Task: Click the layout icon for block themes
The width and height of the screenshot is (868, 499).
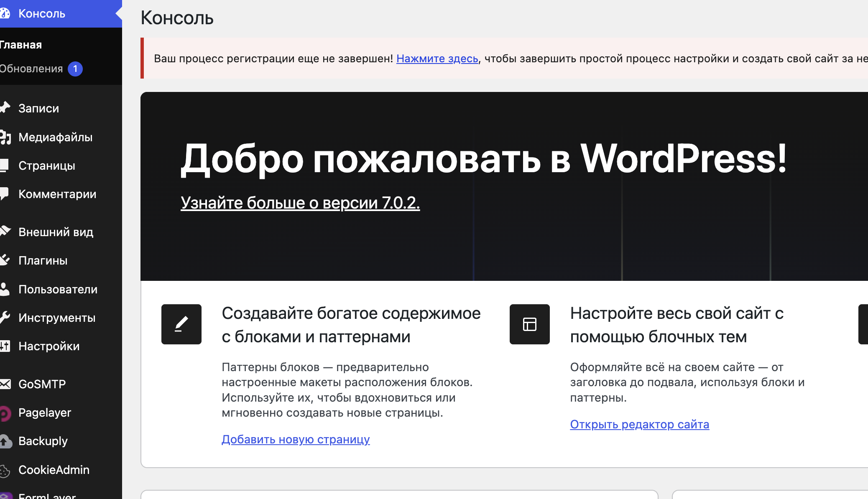Action: [x=530, y=324]
